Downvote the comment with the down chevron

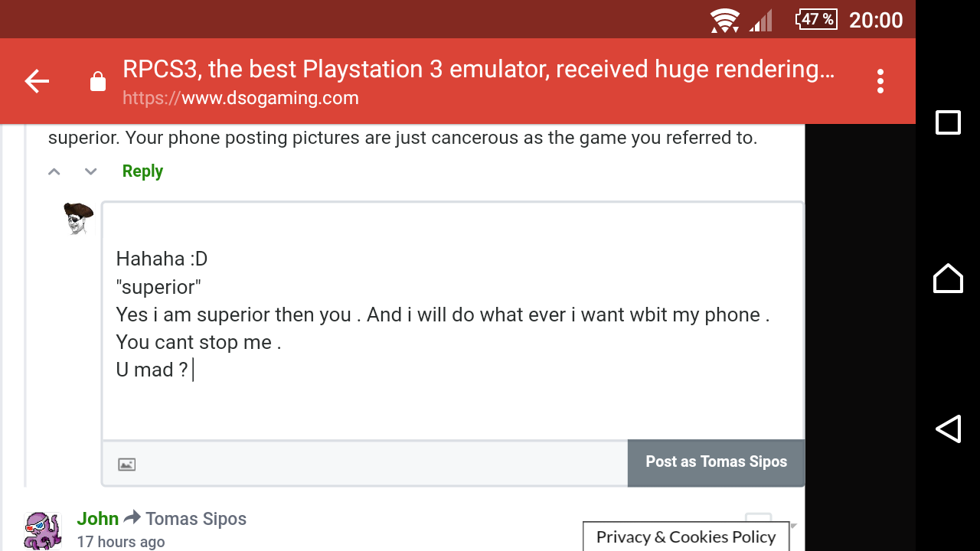[x=90, y=171]
